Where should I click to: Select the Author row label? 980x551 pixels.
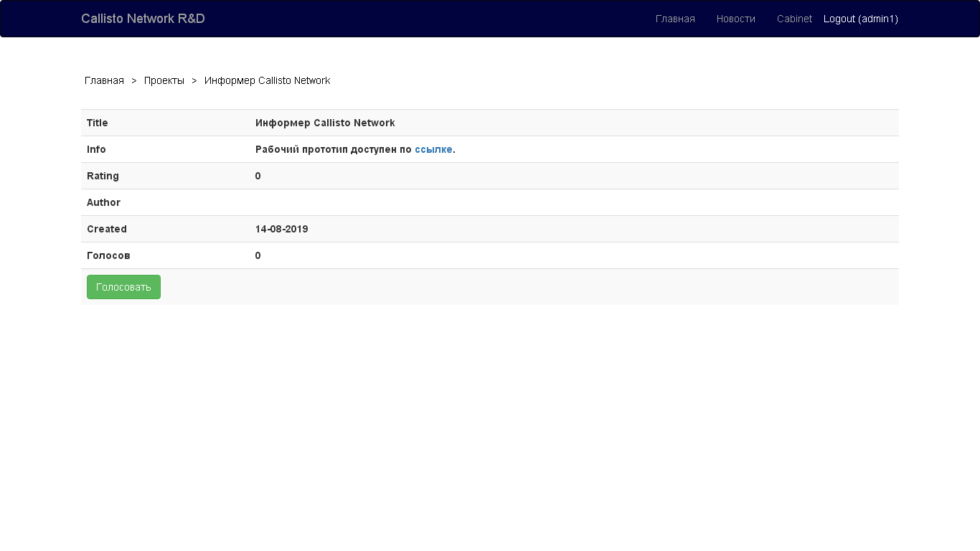coord(103,202)
